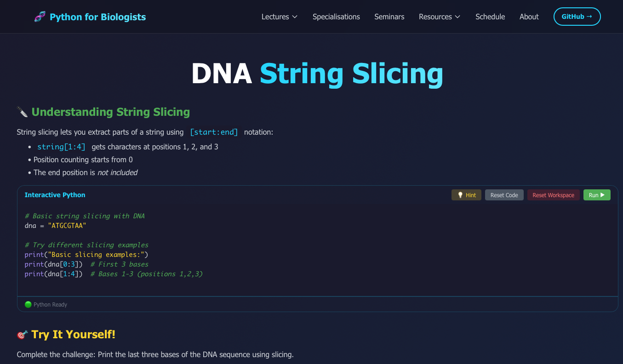Click the Reset Workspace button
623x364 pixels.
[x=553, y=195]
